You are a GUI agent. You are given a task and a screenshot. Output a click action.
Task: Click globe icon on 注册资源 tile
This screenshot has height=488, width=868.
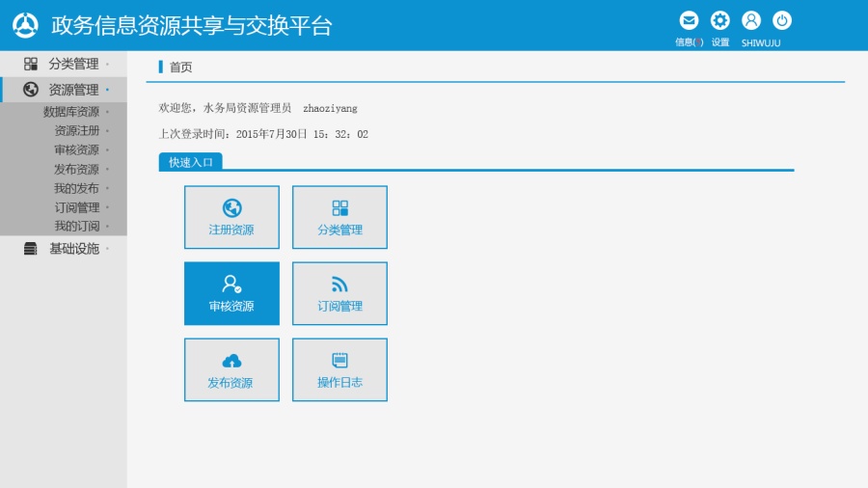pos(231,208)
